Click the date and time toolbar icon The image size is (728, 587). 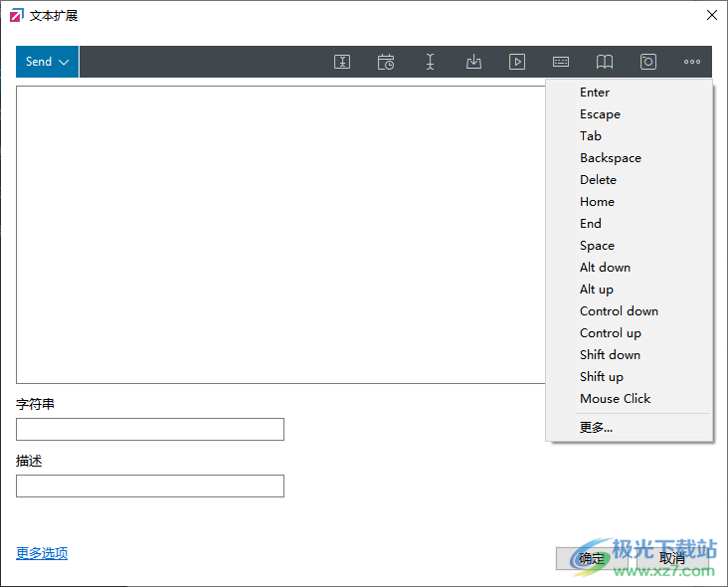point(385,62)
